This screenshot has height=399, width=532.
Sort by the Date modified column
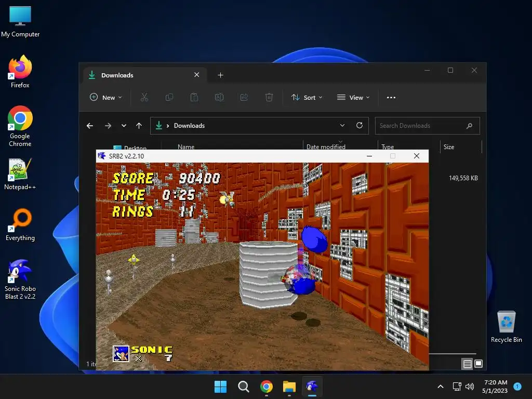(326, 147)
